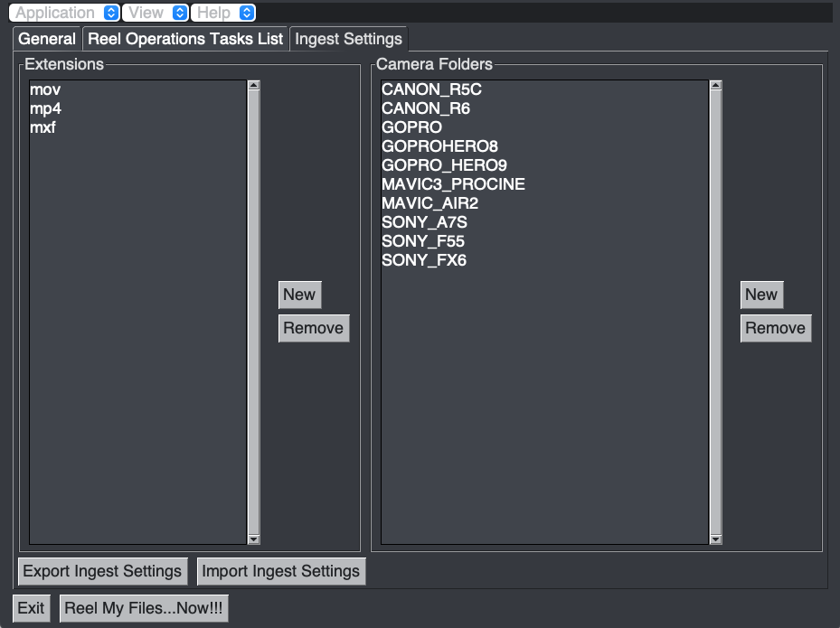Expand the Help dropdown menu
The height and width of the screenshot is (628, 840).
point(223,13)
